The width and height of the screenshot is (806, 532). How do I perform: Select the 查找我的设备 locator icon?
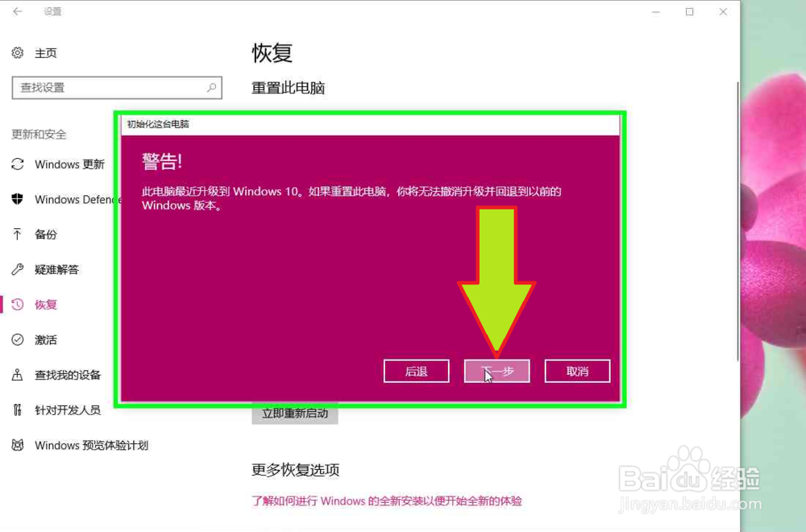[18, 375]
